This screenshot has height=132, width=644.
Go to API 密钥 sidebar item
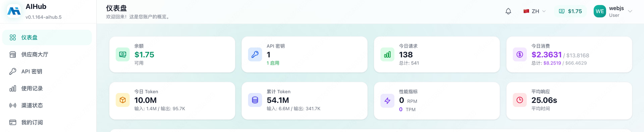coord(47,72)
